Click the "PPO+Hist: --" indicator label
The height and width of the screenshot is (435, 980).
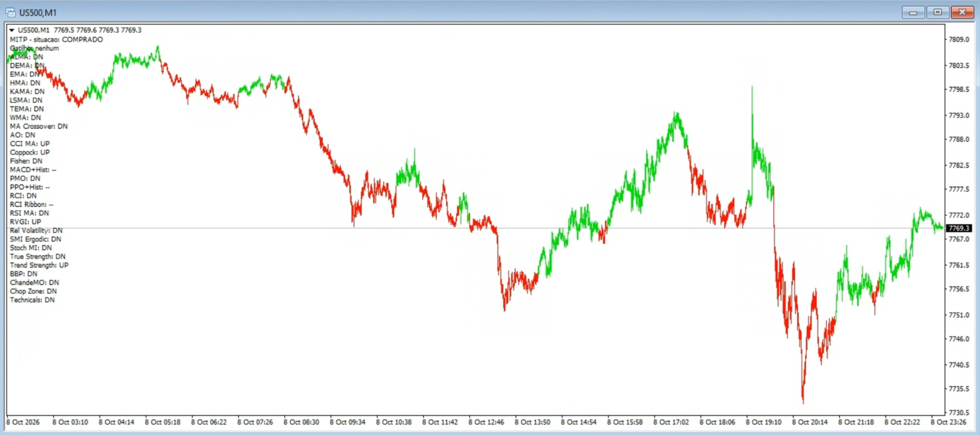tap(30, 187)
